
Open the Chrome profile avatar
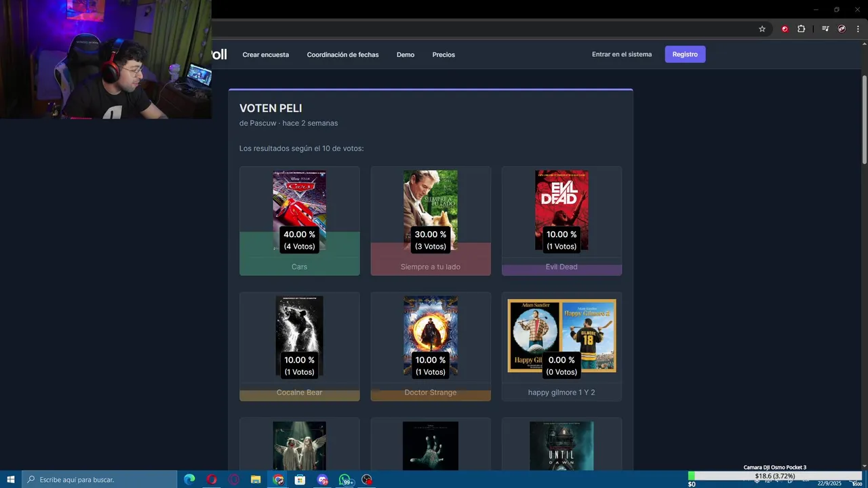click(x=842, y=29)
